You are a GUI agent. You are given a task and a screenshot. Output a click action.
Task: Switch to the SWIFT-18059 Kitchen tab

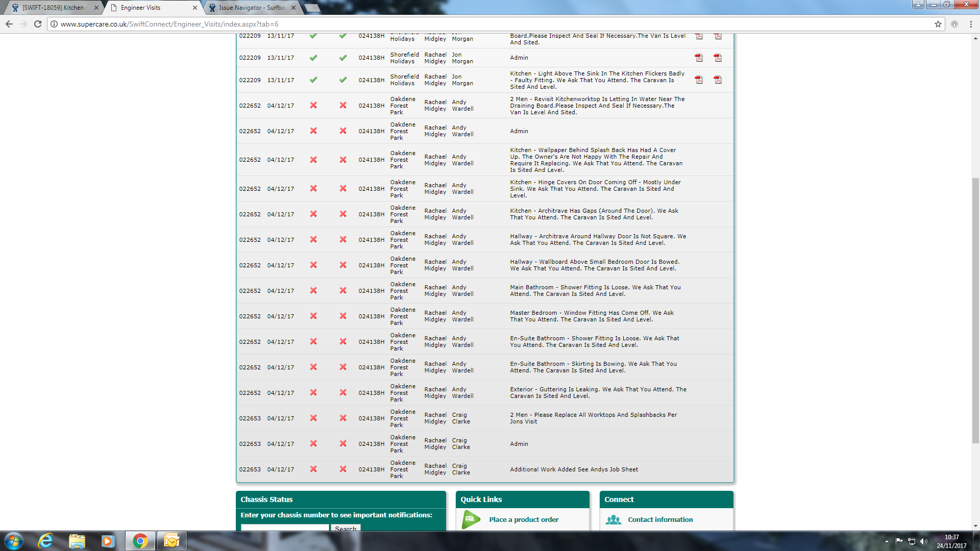(x=54, y=8)
